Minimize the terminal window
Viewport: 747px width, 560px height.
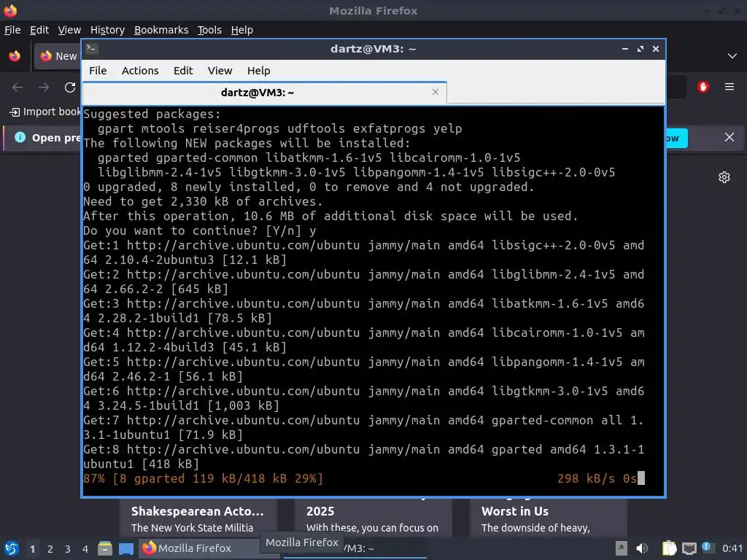(x=625, y=49)
